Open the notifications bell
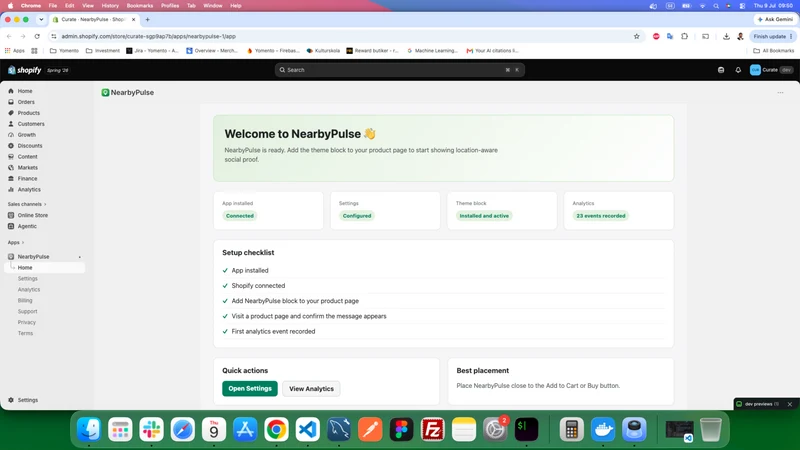The image size is (800, 450). tap(738, 70)
